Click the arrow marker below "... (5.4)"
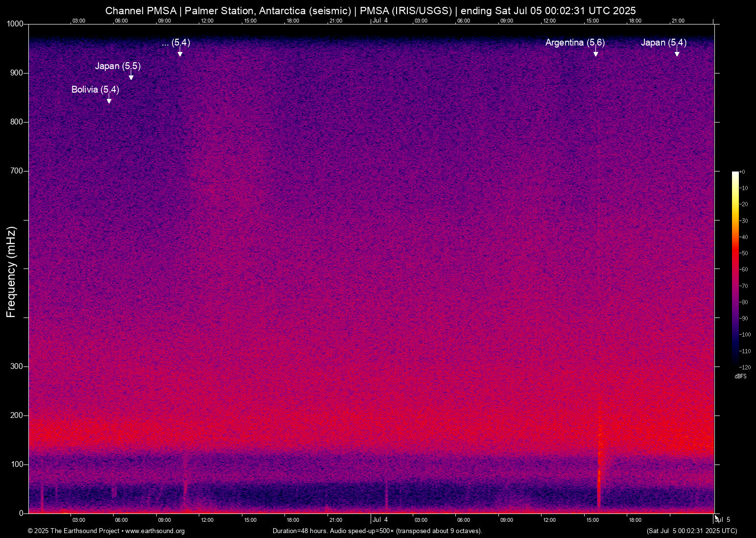756x538 pixels. [x=180, y=52]
